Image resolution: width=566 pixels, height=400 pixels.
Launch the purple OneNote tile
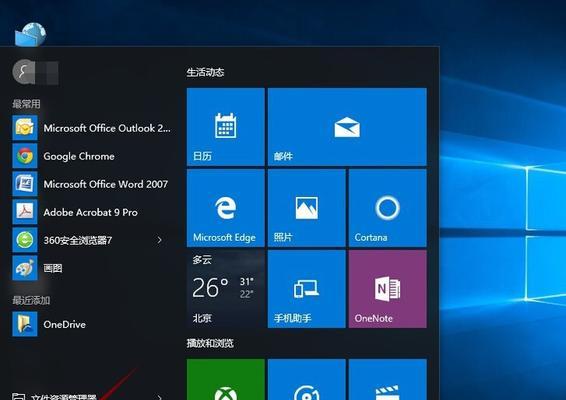[x=387, y=289]
